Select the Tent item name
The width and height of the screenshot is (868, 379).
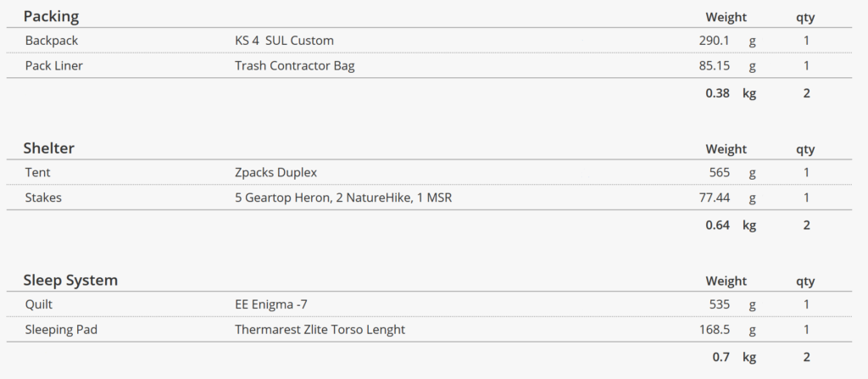(x=37, y=172)
